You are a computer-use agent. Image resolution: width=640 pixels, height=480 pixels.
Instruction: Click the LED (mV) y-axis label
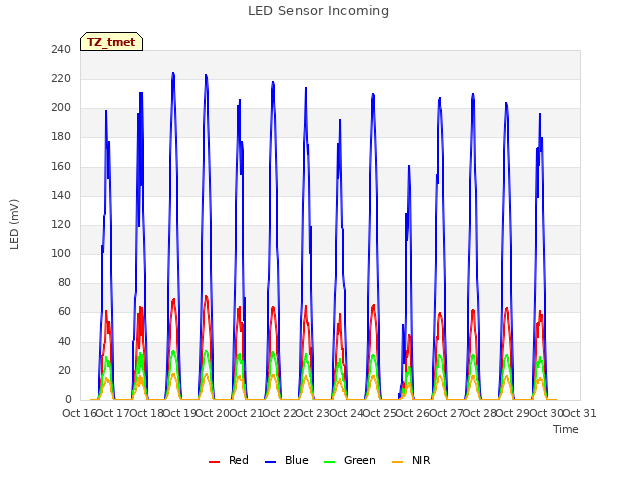click(x=14, y=224)
